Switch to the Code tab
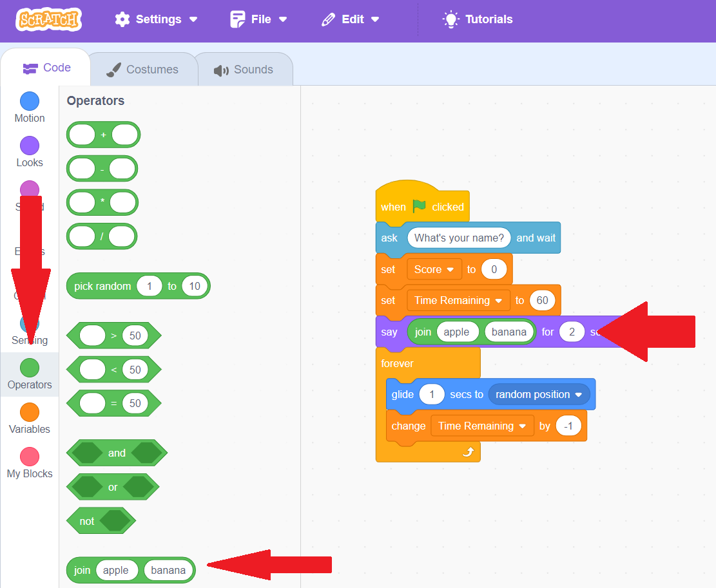 tap(46, 68)
